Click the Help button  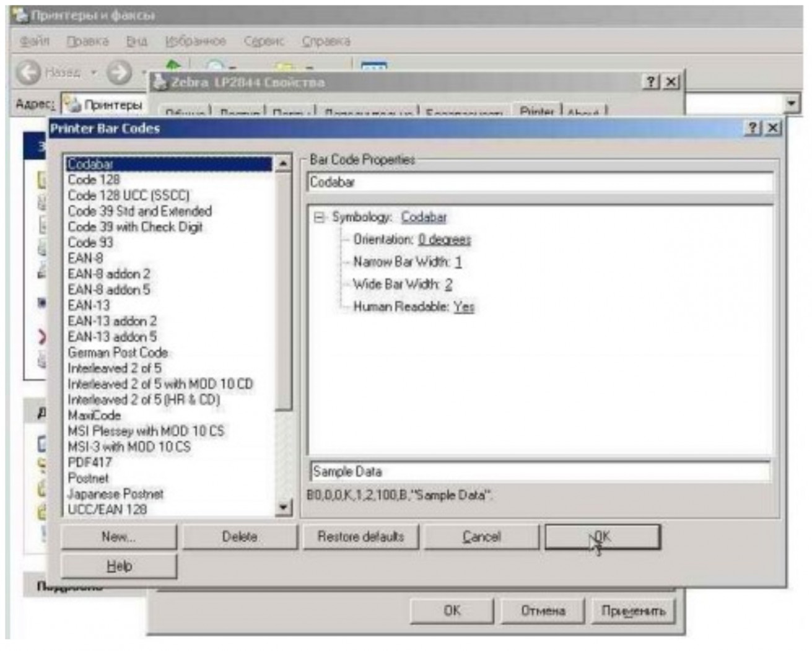[x=118, y=566]
